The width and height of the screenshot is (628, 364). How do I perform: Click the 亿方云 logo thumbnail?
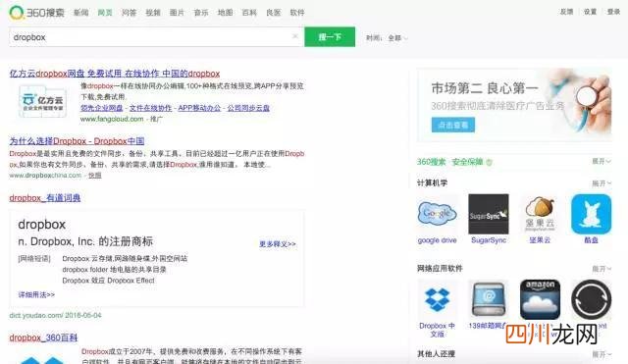[x=42, y=102]
